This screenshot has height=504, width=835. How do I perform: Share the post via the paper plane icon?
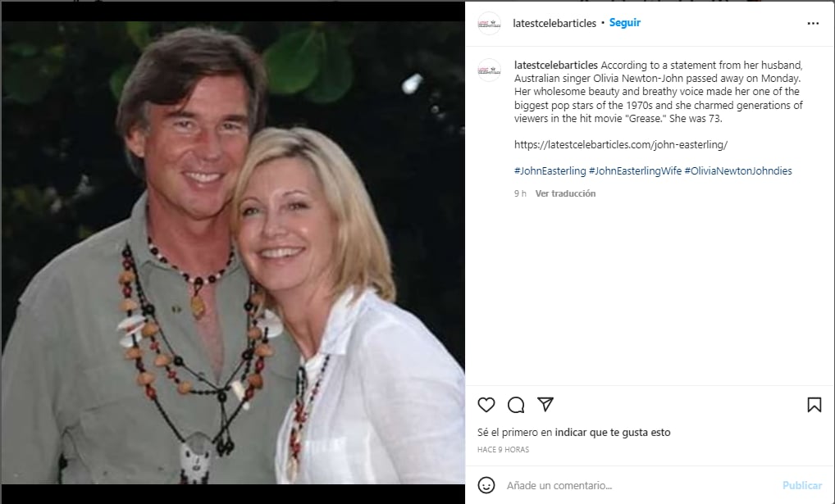point(545,404)
